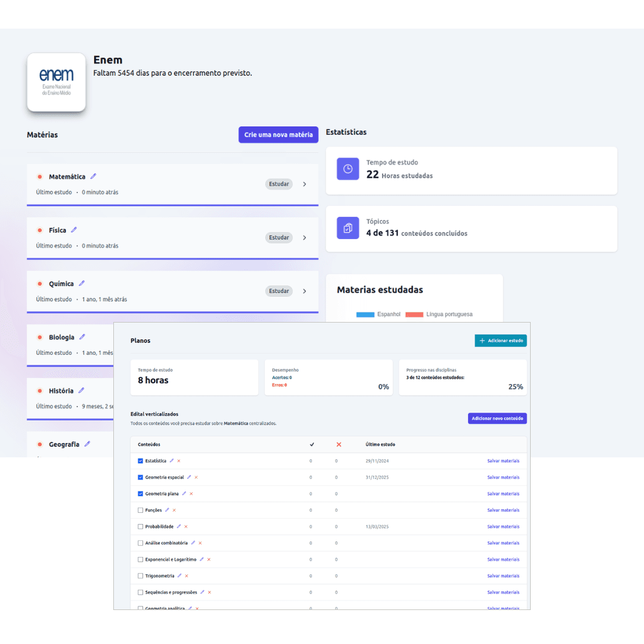Click 'Adicionar novo conteúdo' button

[497, 418]
